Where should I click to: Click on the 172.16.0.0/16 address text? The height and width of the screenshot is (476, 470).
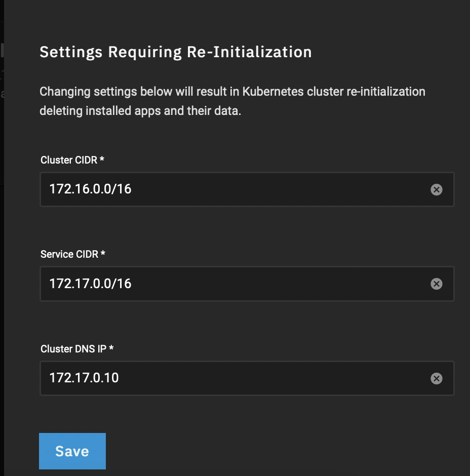point(90,189)
